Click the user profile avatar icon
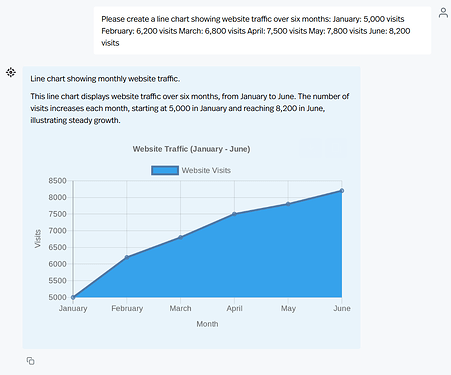 pos(443,13)
